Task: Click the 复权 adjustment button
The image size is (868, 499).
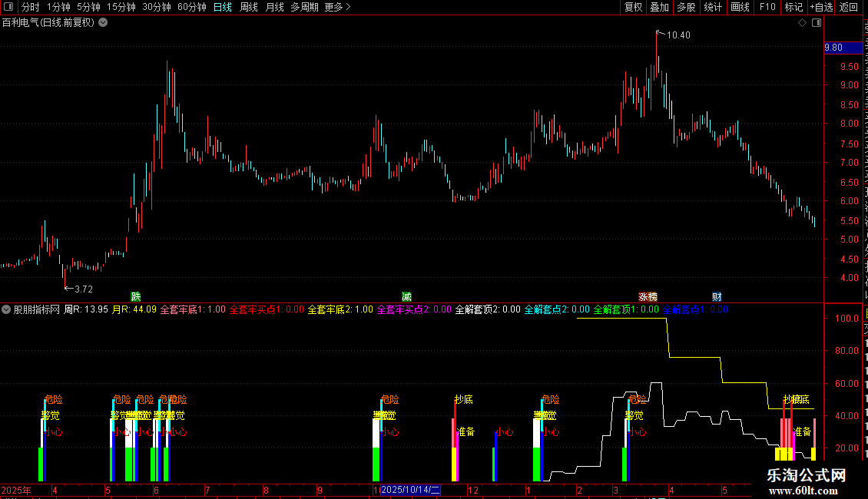Action: (633, 7)
